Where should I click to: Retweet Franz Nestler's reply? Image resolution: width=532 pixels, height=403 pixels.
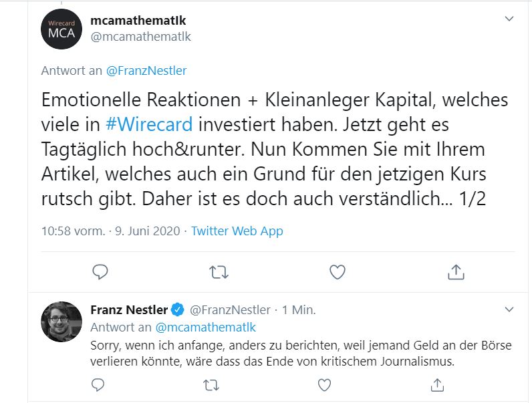[211, 385]
